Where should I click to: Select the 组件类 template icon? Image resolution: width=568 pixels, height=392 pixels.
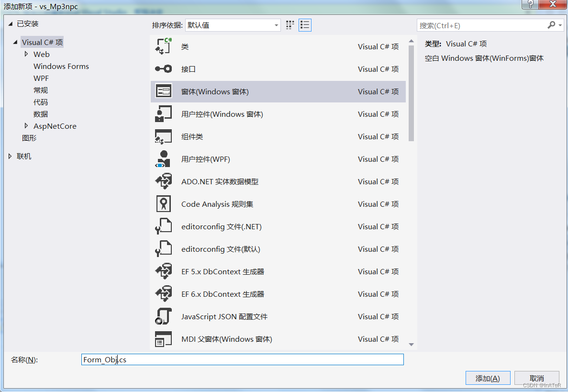(164, 136)
